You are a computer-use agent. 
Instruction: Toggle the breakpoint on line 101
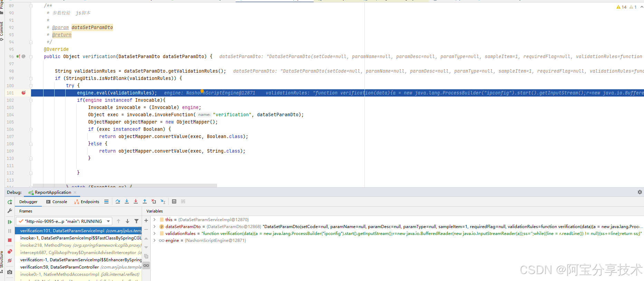[23, 93]
